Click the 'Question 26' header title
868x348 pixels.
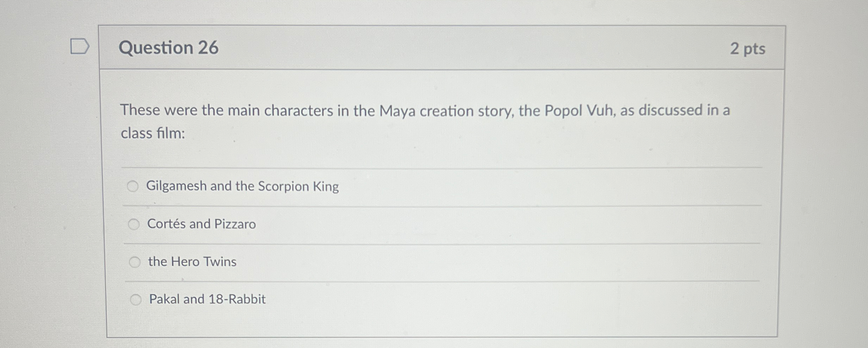point(169,48)
